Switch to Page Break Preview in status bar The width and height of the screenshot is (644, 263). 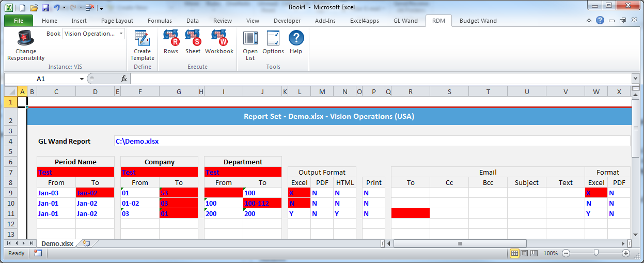[534, 253]
